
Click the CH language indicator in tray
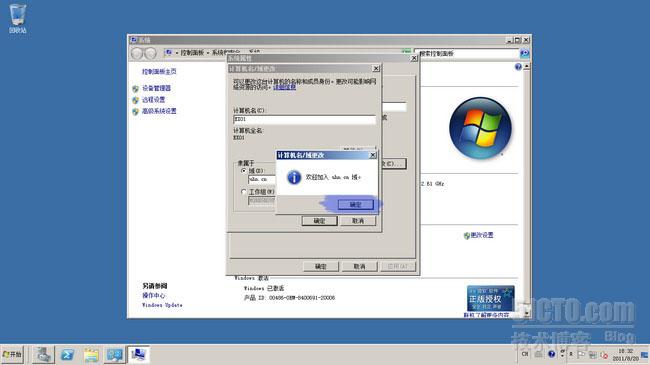[x=525, y=354]
